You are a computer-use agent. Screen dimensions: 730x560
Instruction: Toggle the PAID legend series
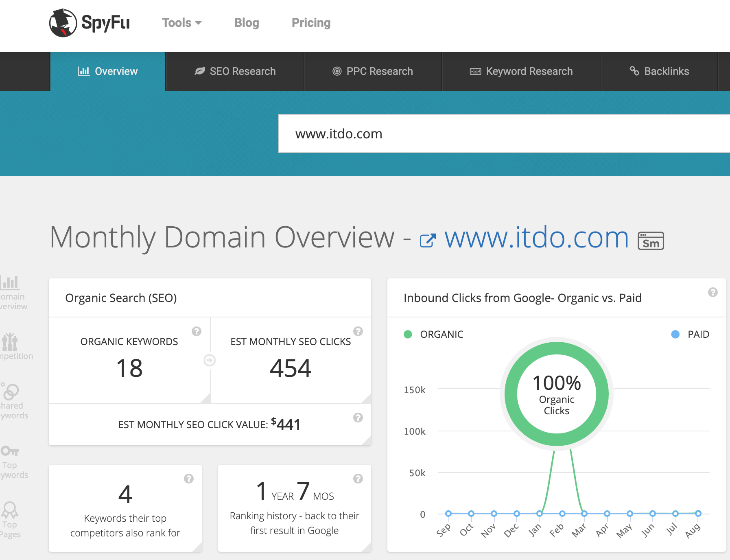(x=690, y=334)
